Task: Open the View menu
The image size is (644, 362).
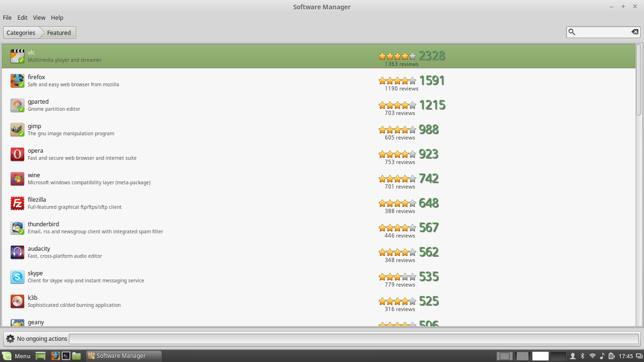Action: point(39,17)
